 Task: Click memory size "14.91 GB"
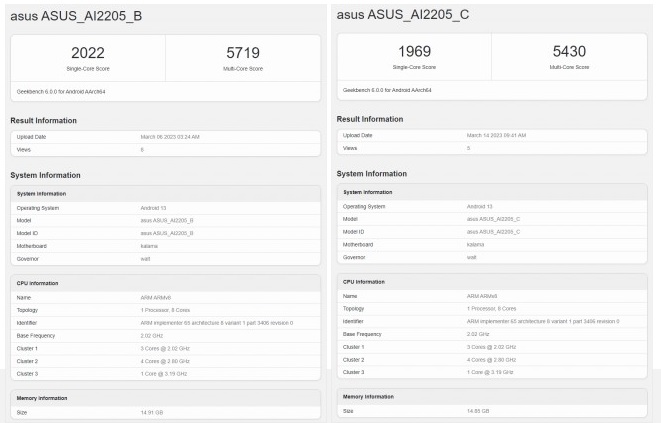(x=152, y=412)
